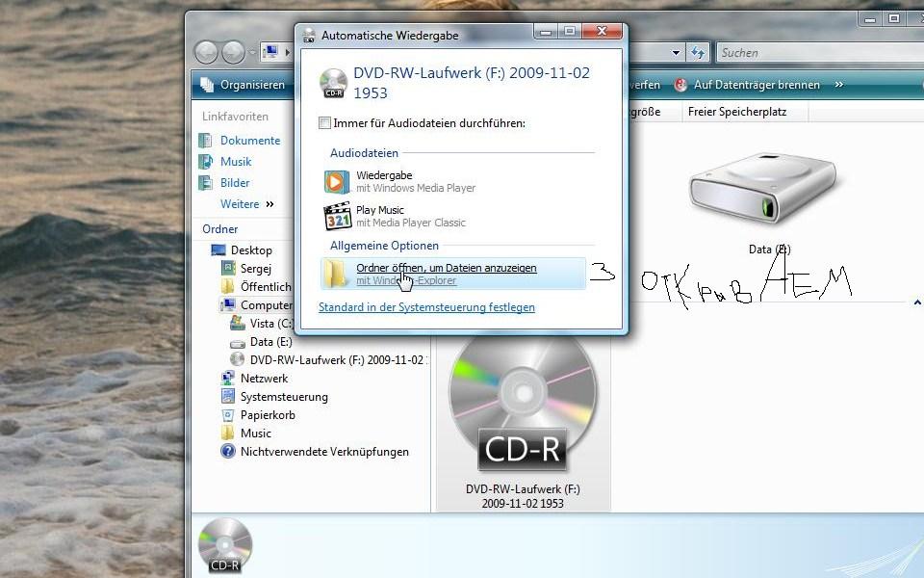Collapse the group arrow at right edge
The width and height of the screenshot is (924, 578).
click(x=917, y=302)
